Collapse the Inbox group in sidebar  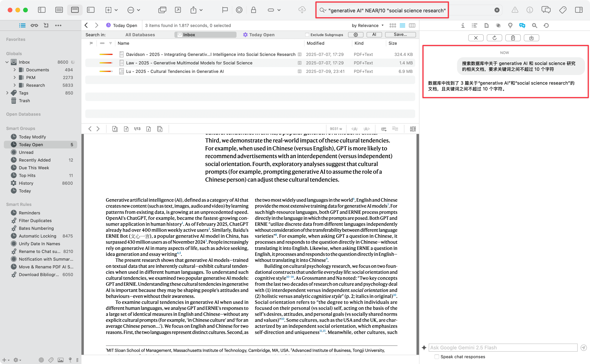tap(7, 62)
